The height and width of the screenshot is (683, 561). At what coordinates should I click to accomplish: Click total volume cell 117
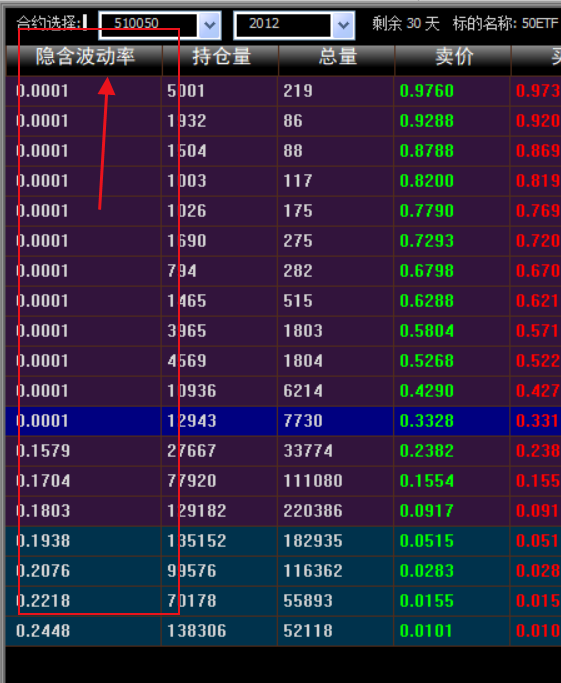pyautogui.click(x=298, y=181)
